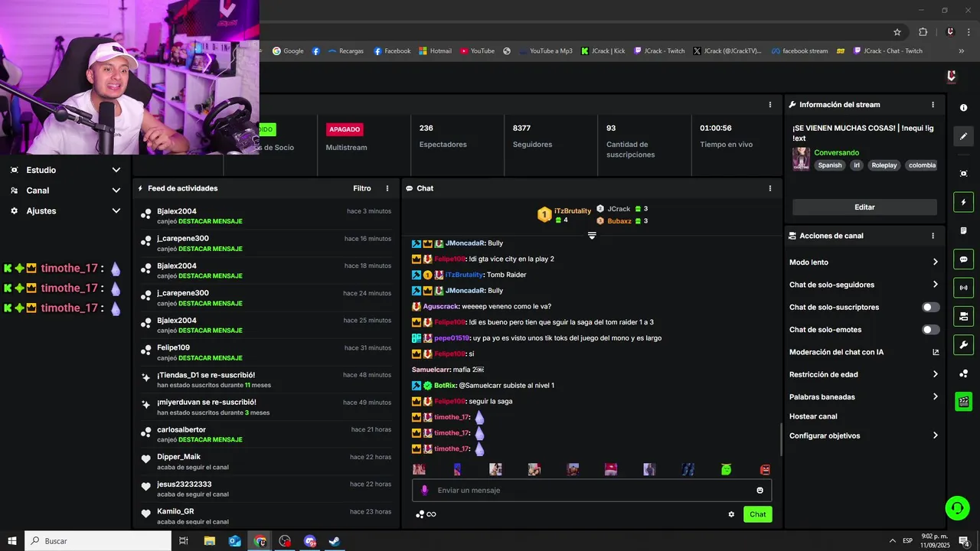Image resolution: width=980 pixels, height=551 pixels.
Task: Click the carlosalbertor feed entry
Action: tap(266, 435)
